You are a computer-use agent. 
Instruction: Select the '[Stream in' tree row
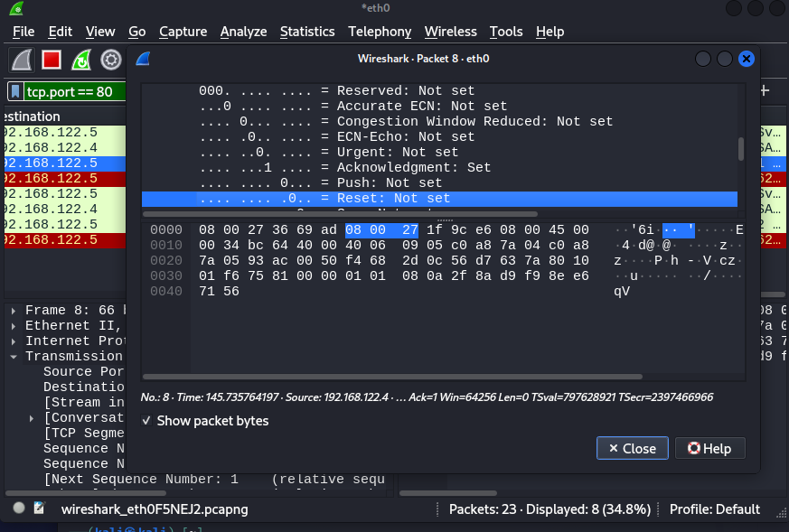click(83, 403)
